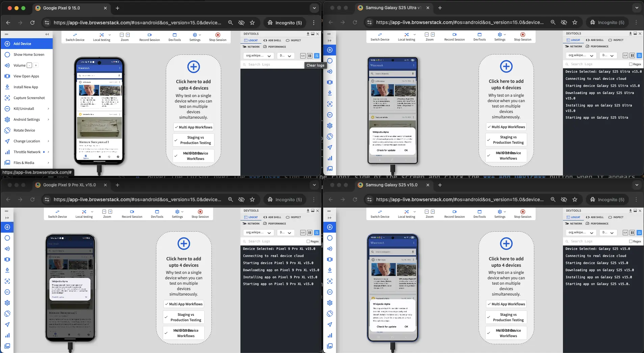644x353 pixels.
Task: Tick Regex checkbox in Pixel 9 Pro XL window
Action: 308,241
